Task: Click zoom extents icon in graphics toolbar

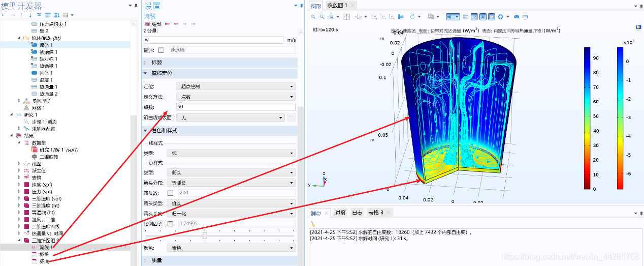Action: click(x=347, y=17)
